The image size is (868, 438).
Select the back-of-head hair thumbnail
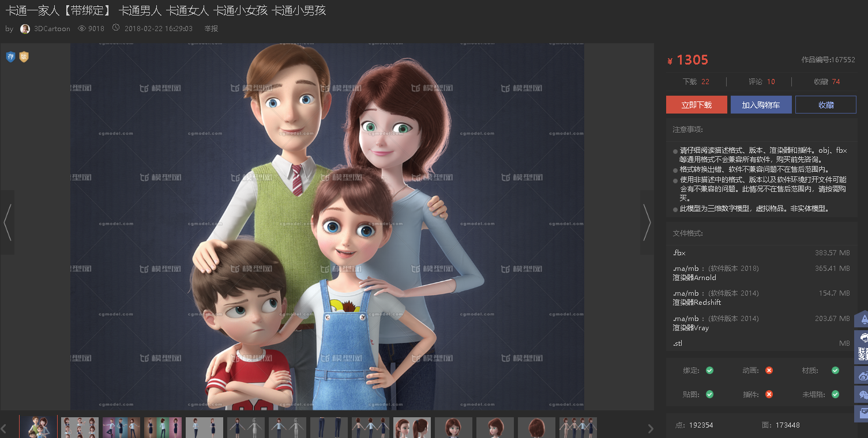pos(536,428)
